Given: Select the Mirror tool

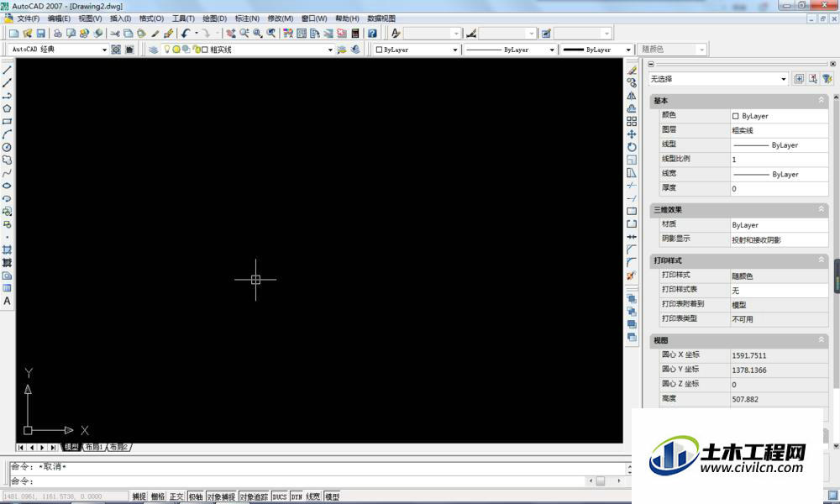Looking at the screenshot, I should [632, 96].
